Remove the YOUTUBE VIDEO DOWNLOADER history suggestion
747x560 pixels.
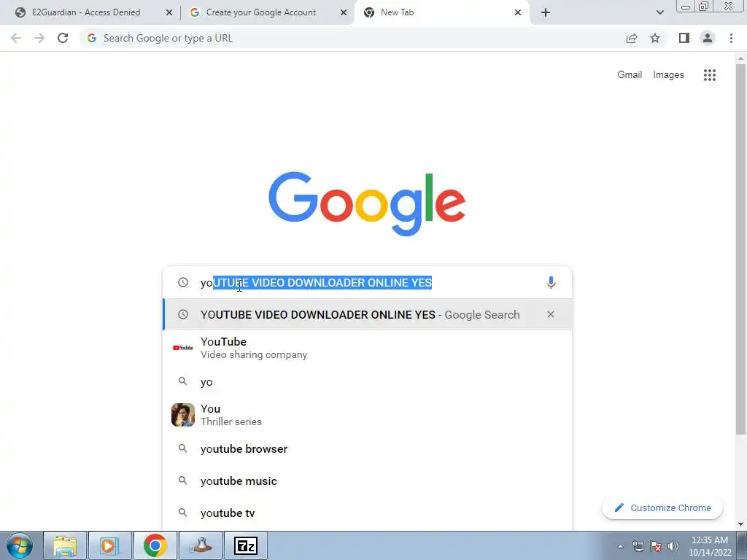551,314
